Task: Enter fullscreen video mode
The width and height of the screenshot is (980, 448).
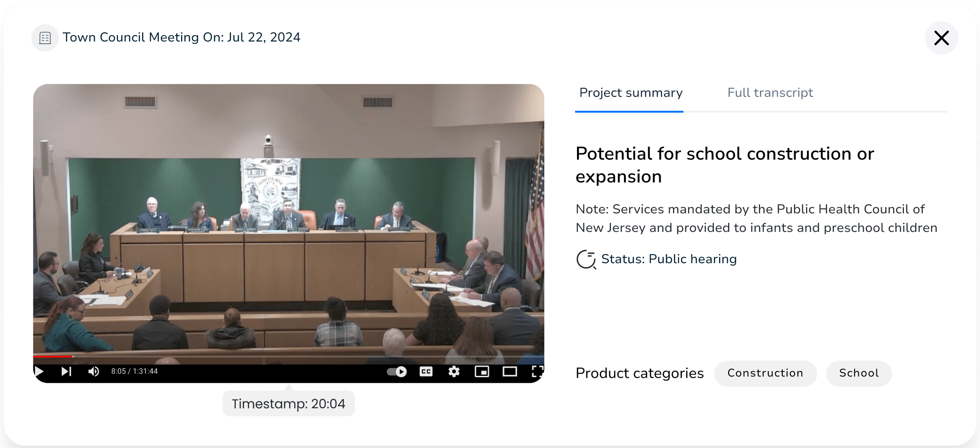Action: pos(538,372)
